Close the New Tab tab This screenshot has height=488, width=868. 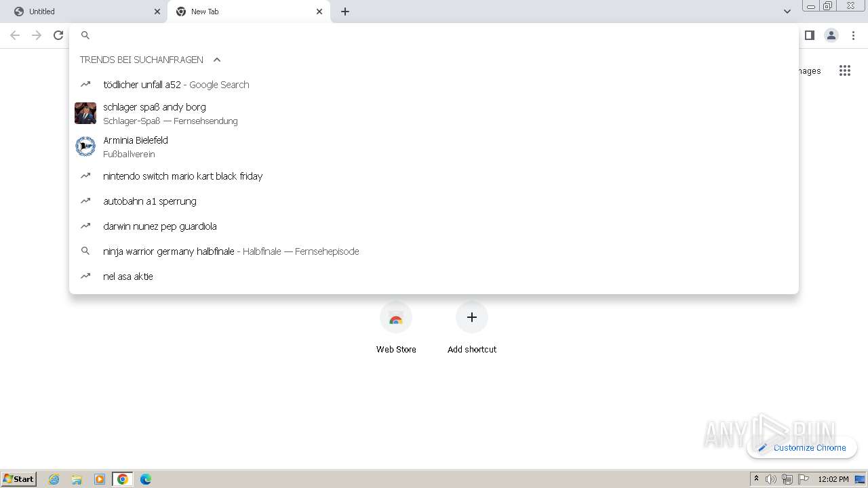tap(319, 12)
